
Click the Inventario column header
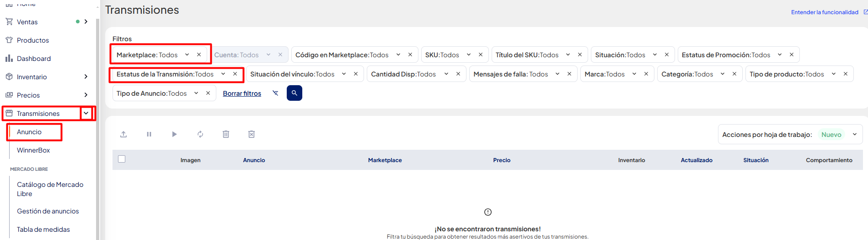(x=632, y=160)
